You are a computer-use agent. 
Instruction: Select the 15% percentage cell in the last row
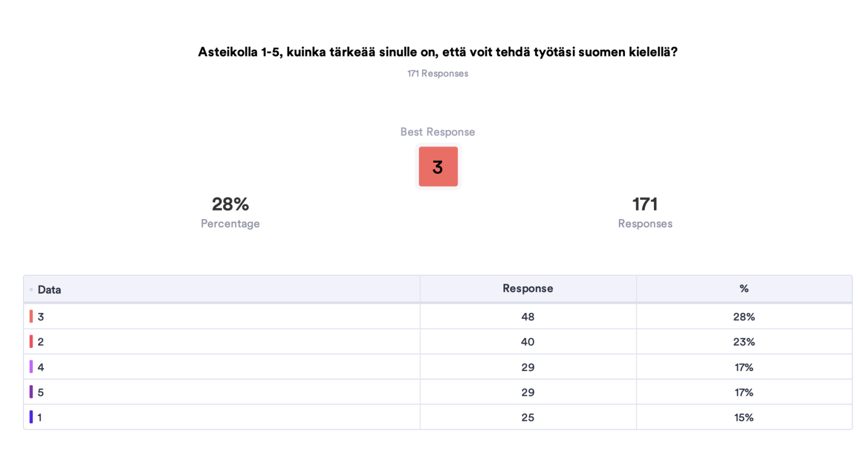[x=744, y=417]
